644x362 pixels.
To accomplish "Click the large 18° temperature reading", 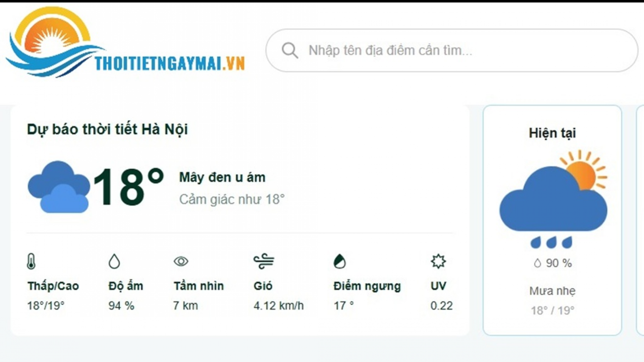I will tap(128, 187).
